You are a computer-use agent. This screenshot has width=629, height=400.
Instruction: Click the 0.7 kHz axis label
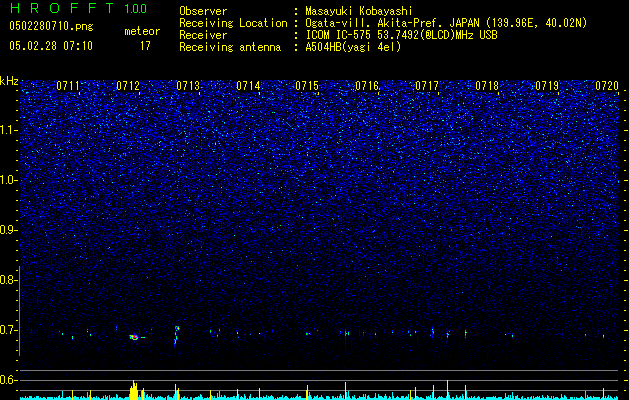(9, 330)
